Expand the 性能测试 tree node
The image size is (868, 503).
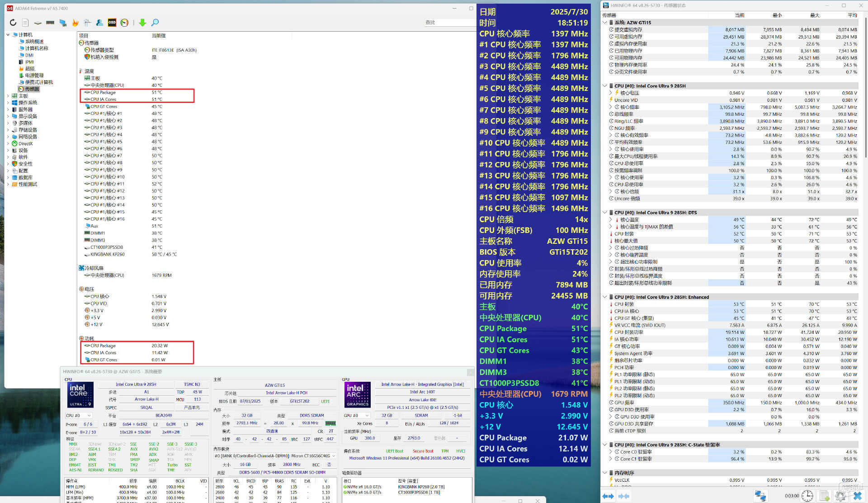(8, 185)
